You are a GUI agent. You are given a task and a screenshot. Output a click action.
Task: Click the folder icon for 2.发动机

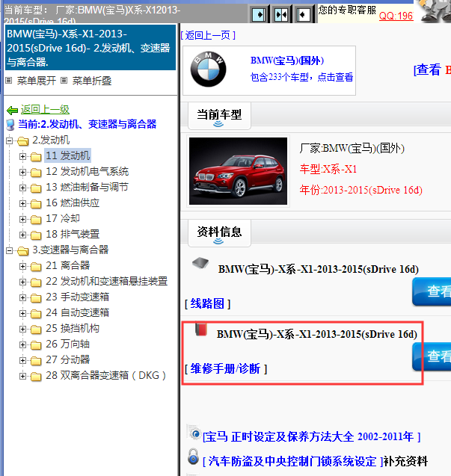point(22,140)
